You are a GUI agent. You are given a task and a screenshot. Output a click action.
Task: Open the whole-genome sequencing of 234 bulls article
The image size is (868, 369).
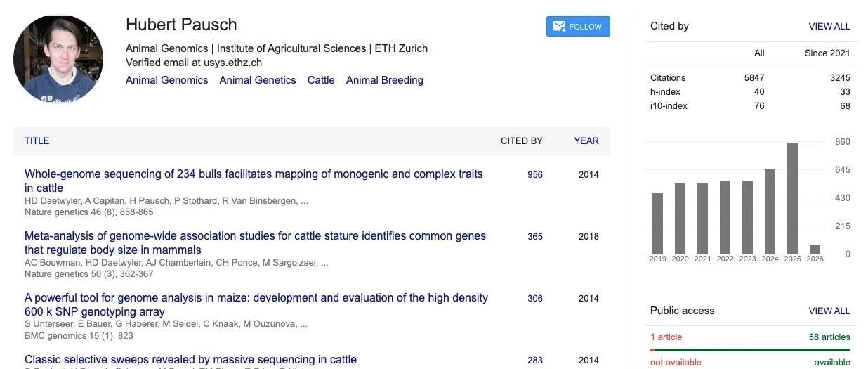254,181
